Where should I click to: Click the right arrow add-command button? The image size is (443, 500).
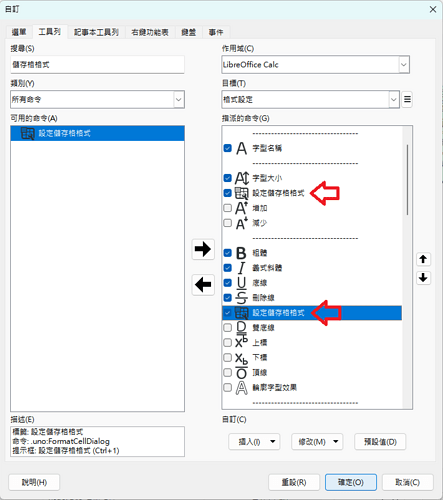pos(203,249)
